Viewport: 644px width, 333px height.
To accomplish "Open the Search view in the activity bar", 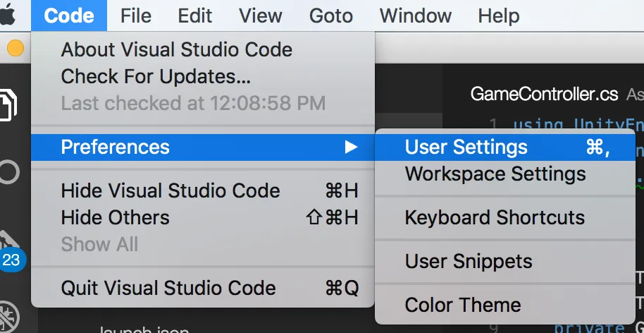I will coord(8,173).
